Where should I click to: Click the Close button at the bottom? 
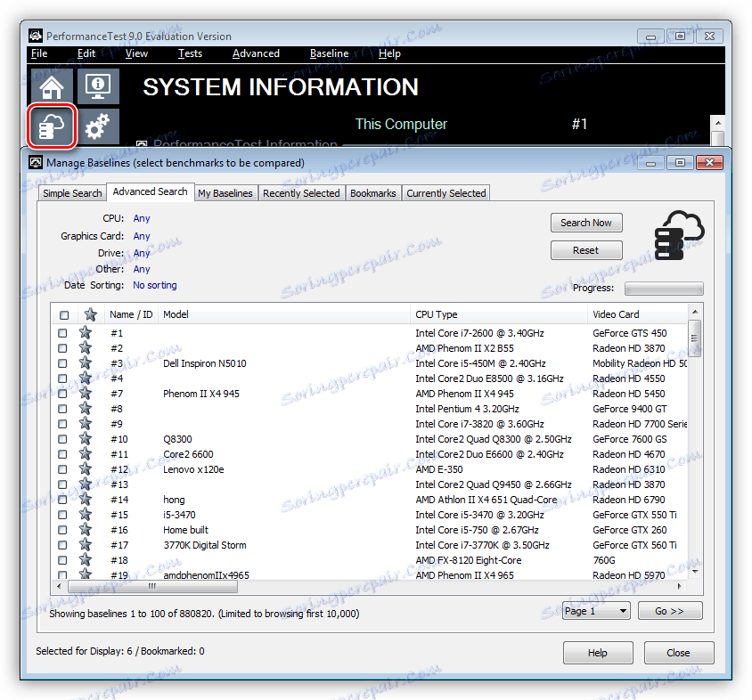[x=678, y=653]
